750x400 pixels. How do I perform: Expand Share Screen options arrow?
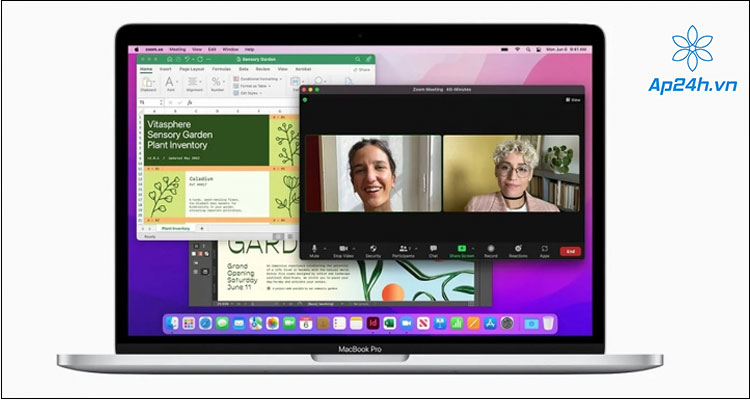click(474, 249)
